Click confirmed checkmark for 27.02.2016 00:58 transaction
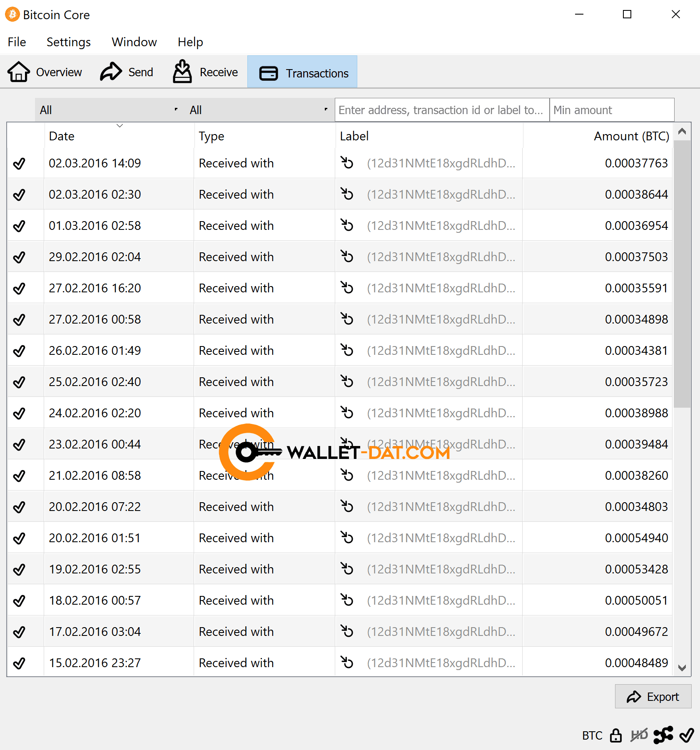 19,319
